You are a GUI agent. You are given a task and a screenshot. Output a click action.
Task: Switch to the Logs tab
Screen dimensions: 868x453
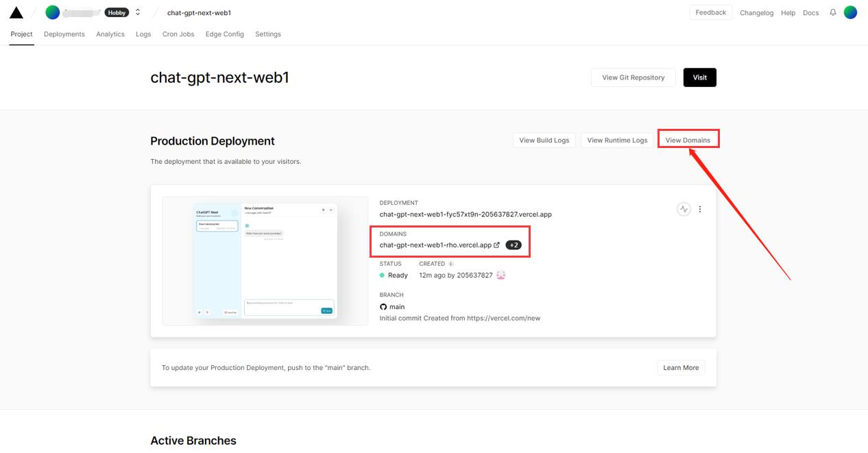click(x=143, y=34)
